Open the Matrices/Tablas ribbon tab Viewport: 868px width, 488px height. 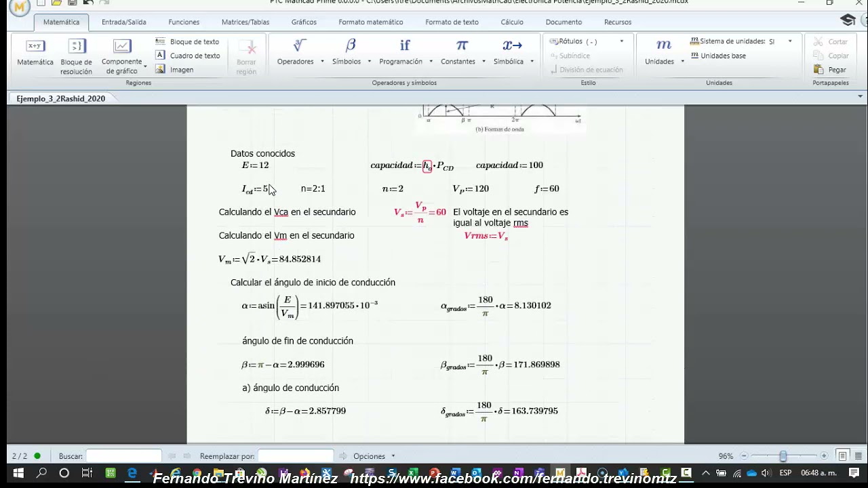245,22
